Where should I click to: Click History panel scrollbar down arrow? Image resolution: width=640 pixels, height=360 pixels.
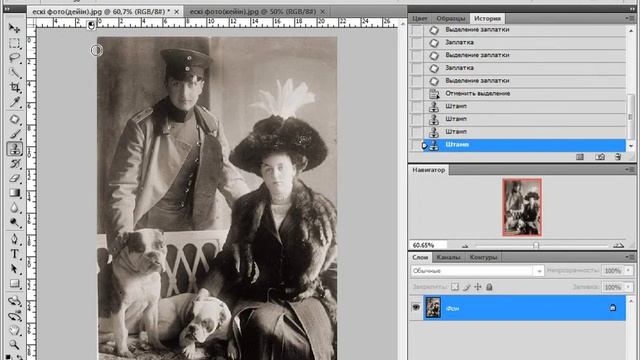pos(631,146)
